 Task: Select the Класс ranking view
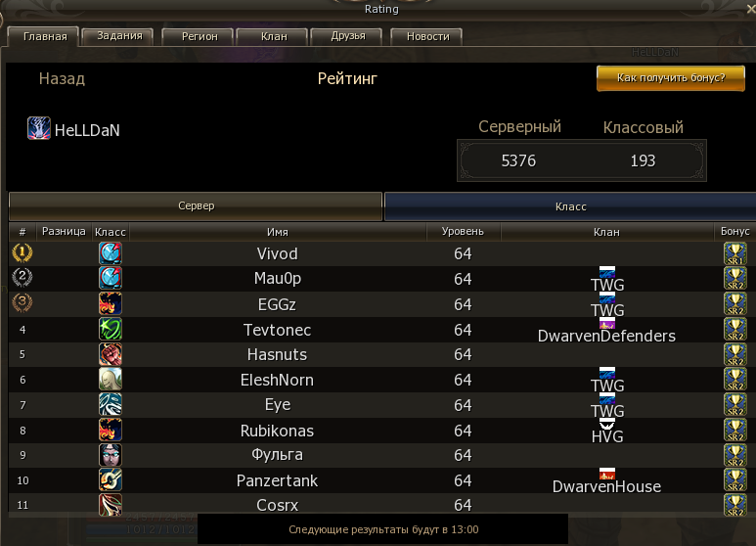click(570, 206)
